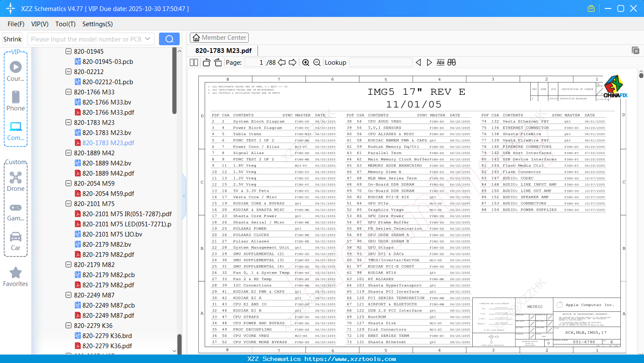Collapse the 820-01945 folder
This screenshot has height=363, width=644.
[69, 51]
